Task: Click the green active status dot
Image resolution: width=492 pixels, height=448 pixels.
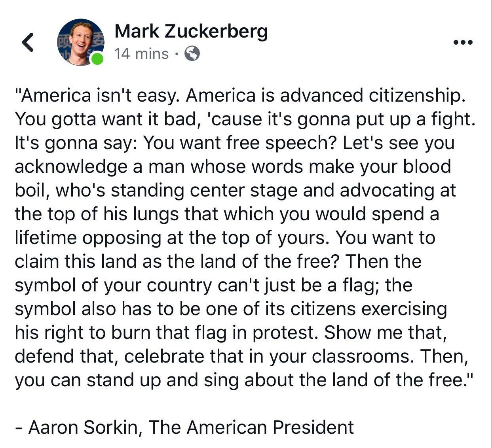Action: click(97, 59)
